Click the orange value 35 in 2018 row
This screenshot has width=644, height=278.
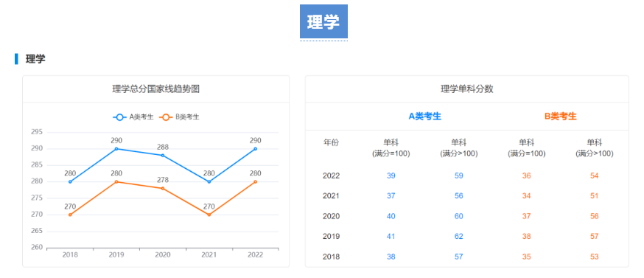coord(527,257)
